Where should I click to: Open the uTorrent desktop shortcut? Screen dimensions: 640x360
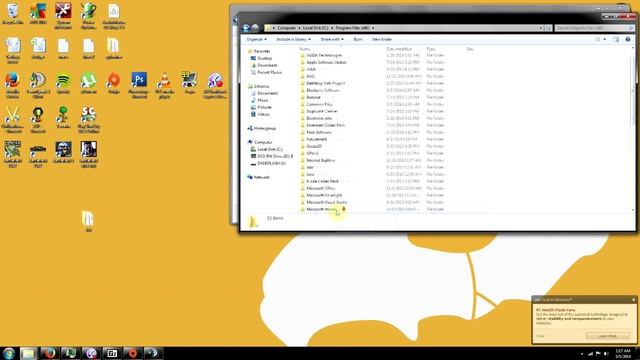click(x=88, y=83)
